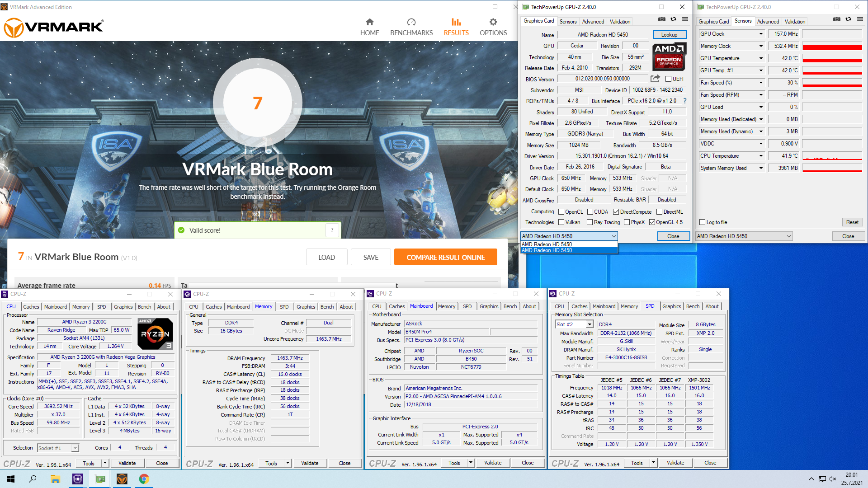Click the VRMark logo

pyautogui.click(x=54, y=28)
